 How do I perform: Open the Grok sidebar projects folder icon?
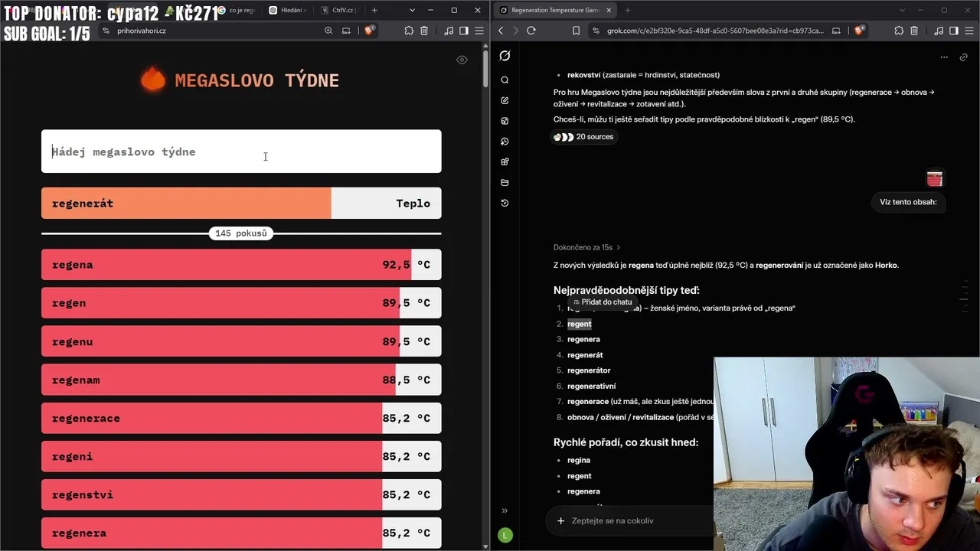505,182
